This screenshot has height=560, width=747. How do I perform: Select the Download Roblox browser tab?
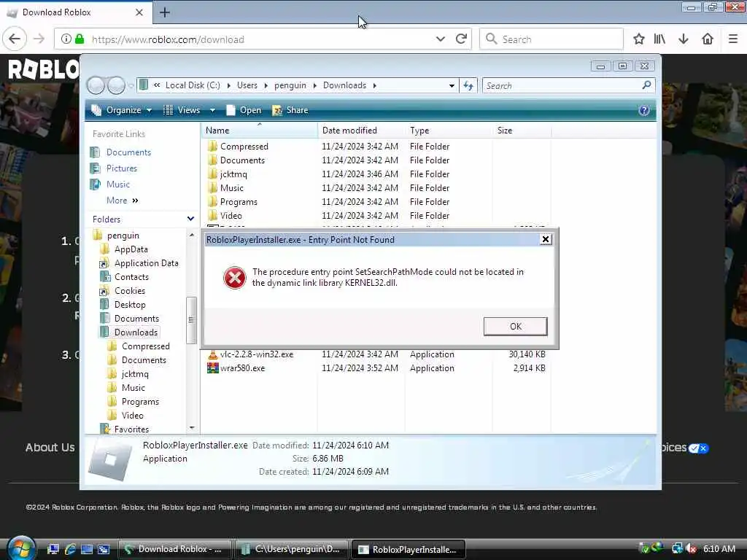76,12
